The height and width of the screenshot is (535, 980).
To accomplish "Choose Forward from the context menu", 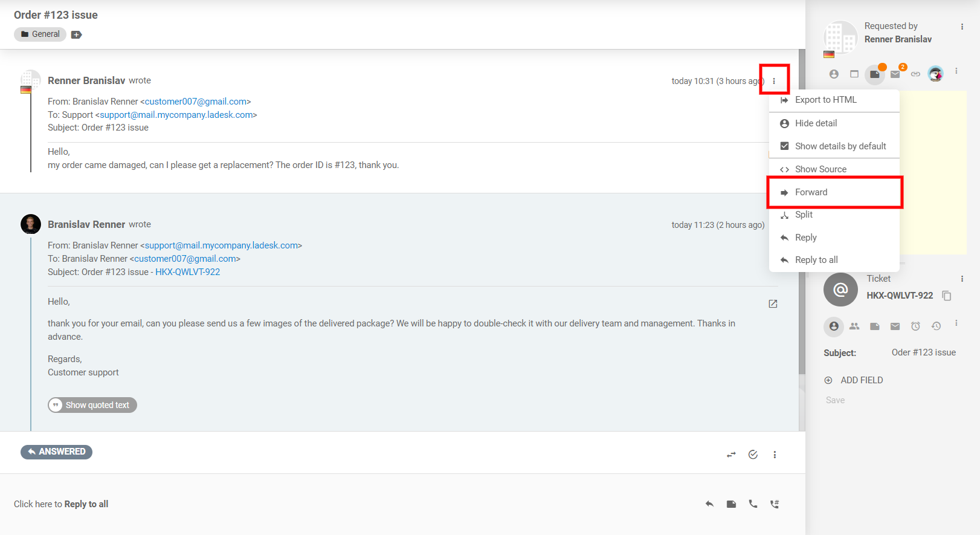I will [x=811, y=192].
